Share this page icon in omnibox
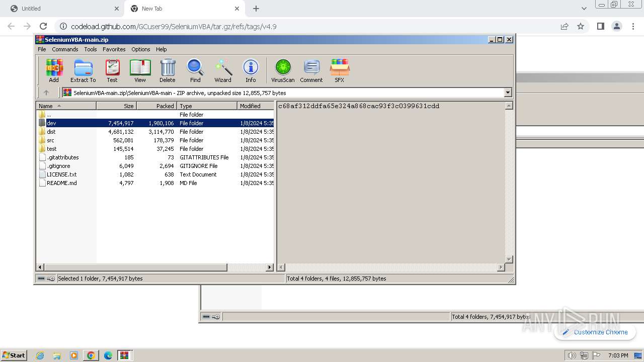The width and height of the screenshot is (644, 362). point(565,26)
